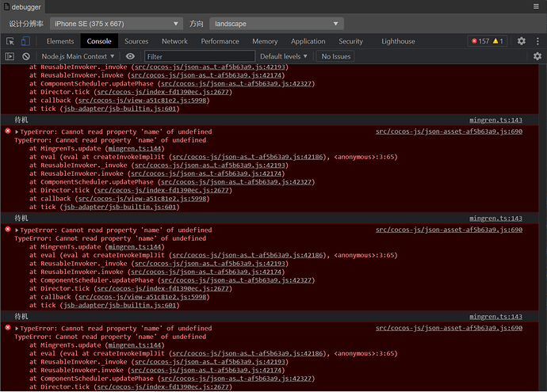Clear the console with the ban icon

click(26, 56)
